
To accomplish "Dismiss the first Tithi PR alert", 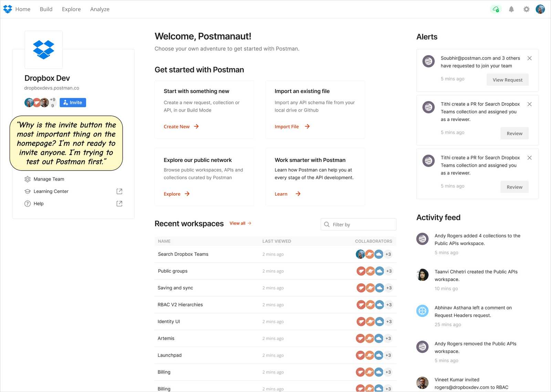I will click(530, 104).
